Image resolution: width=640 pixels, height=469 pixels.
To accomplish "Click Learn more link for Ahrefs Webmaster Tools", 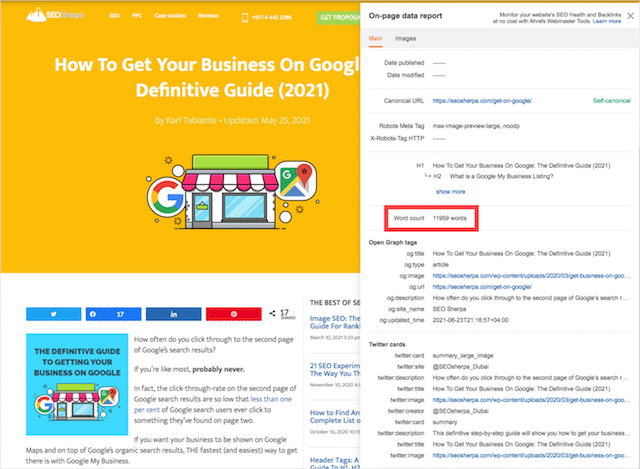I will pos(607,21).
